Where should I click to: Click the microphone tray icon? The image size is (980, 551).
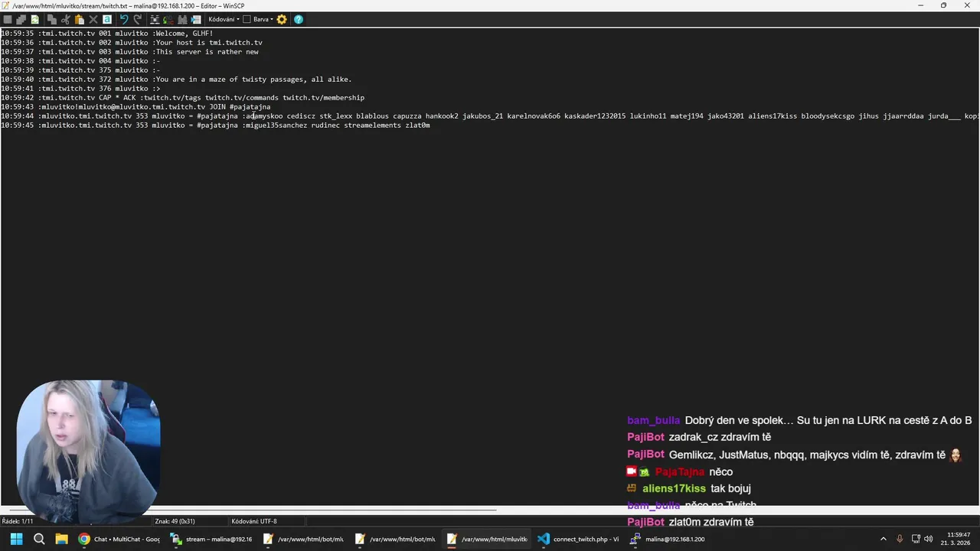(900, 539)
